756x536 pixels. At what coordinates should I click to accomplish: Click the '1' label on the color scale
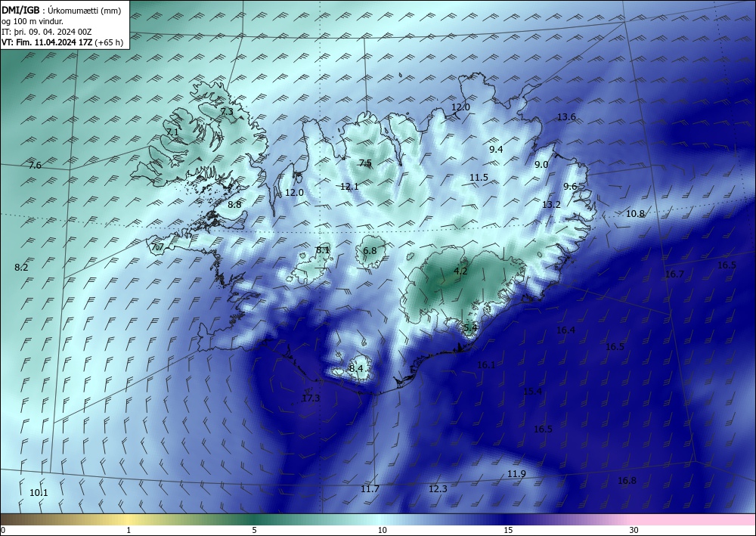(x=129, y=531)
